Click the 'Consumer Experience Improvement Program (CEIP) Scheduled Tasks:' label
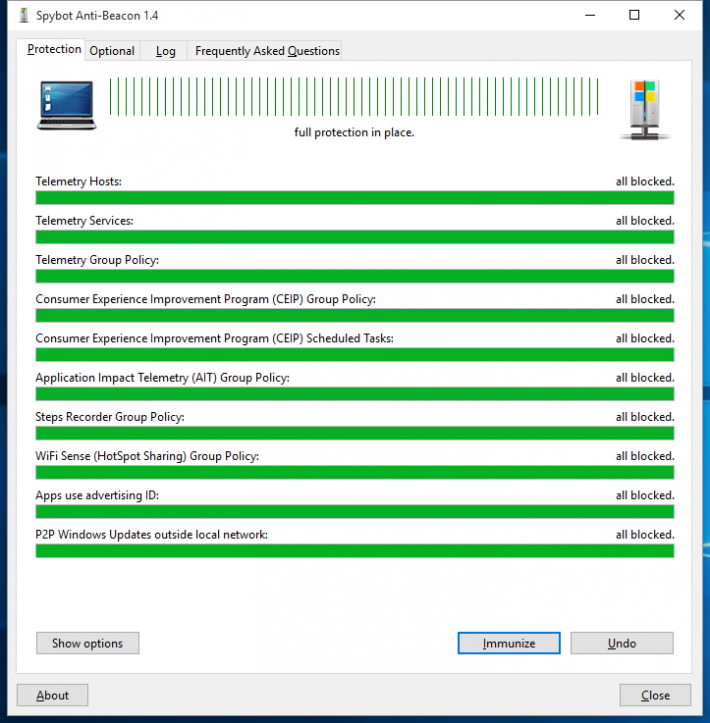The height and width of the screenshot is (723, 710). [x=214, y=338]
